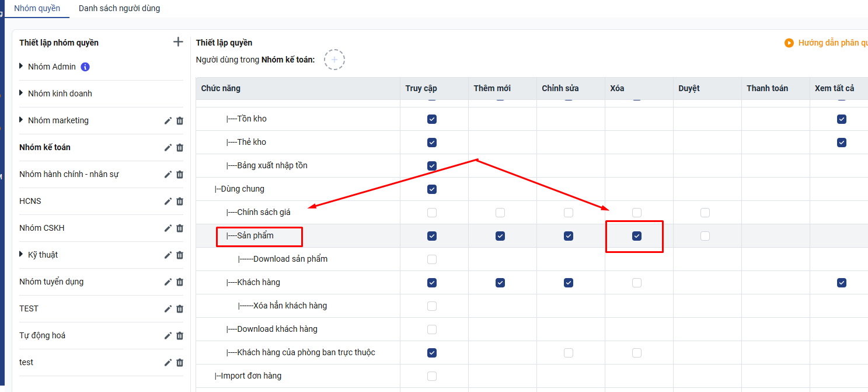Expand the Kỹ thuật group arrow
868x392 pixels.
click(x=22, y=255)
